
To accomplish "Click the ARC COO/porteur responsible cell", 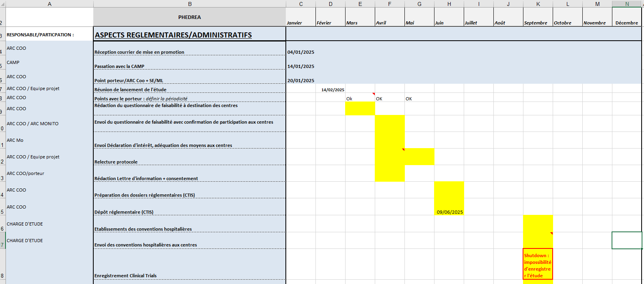I will 49,173.
